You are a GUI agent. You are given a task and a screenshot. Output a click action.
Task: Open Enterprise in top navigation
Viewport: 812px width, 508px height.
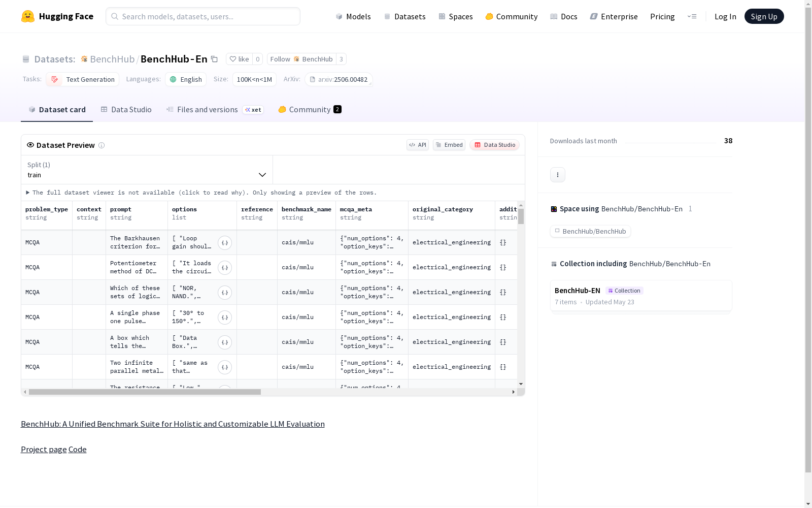coord(614,16)
